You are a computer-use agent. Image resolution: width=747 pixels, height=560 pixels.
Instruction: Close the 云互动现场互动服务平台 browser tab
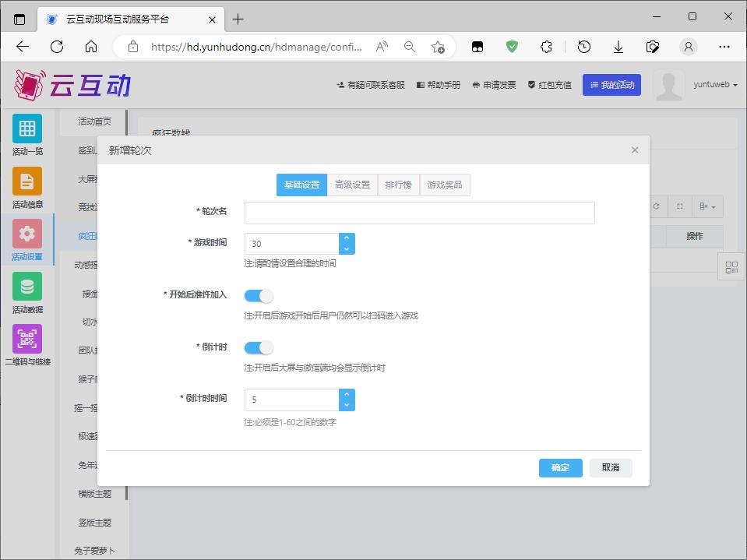click(212, 19)
